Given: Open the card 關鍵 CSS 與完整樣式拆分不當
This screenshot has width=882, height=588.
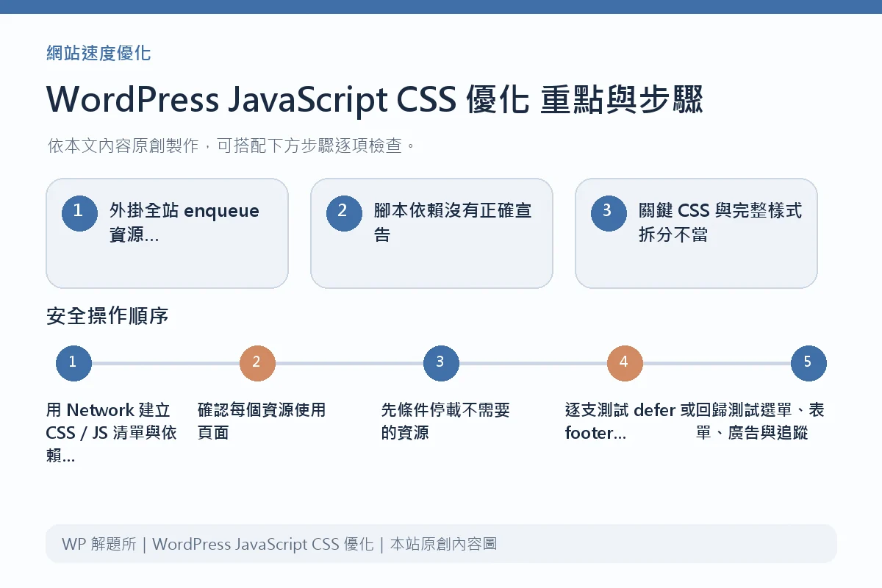Looking at the screenshot, I should (x=696, y=233).
